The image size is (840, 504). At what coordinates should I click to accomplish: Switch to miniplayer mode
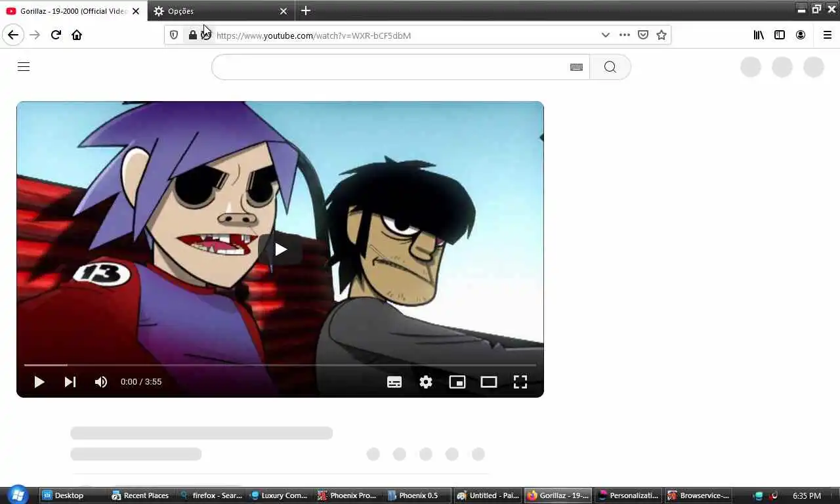[x=457, y=382]
